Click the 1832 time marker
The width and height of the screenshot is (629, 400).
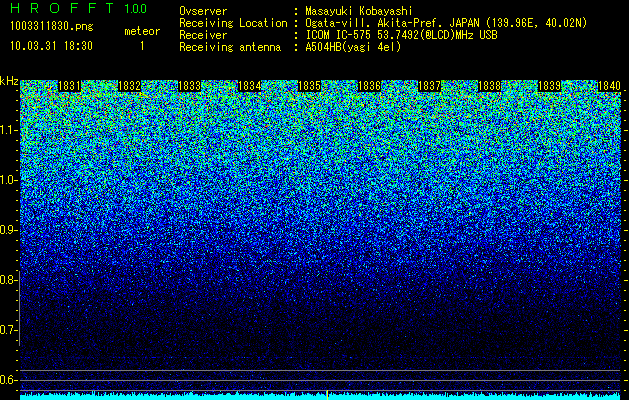coord(130,86)
